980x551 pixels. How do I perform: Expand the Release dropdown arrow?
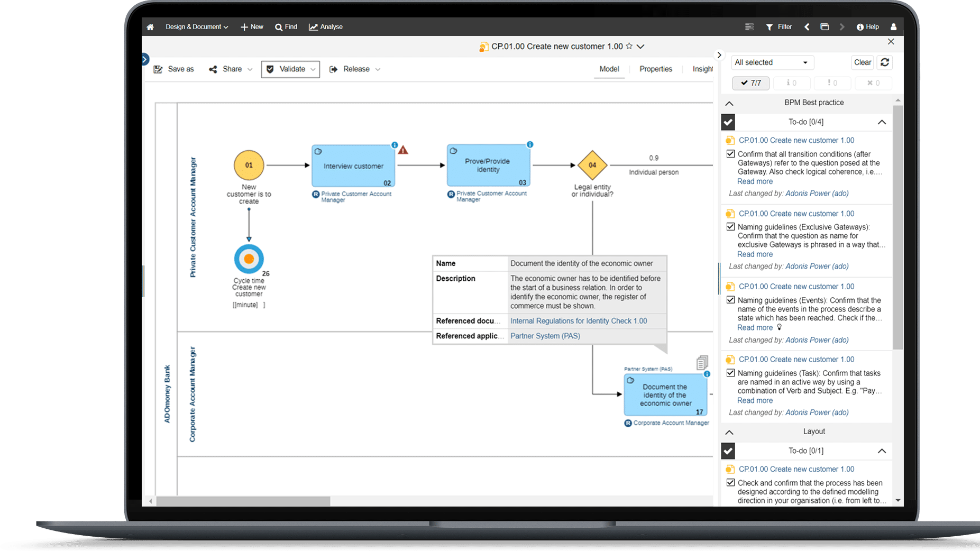point(378,69)
